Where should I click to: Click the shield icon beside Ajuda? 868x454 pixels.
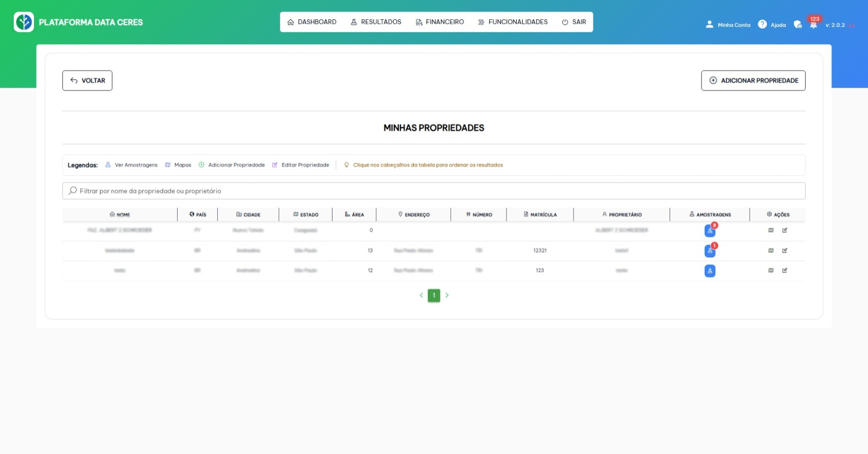[x=797, y=24]
